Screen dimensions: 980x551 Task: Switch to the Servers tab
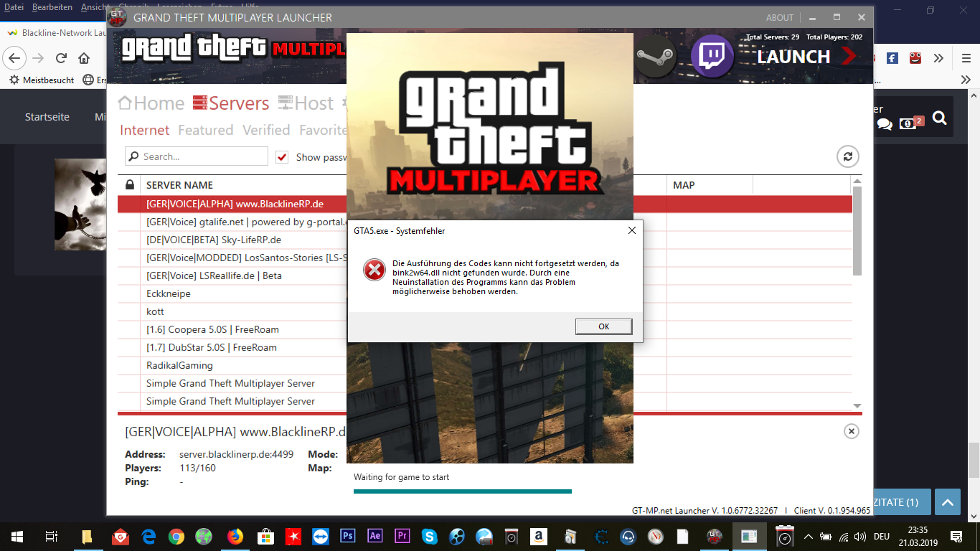(x=230, y=103)
